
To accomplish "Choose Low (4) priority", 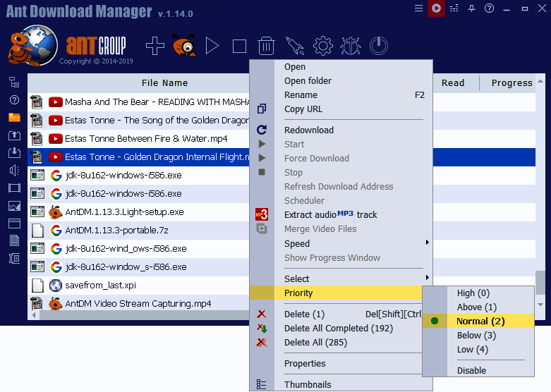I will [x=472, y=350].
